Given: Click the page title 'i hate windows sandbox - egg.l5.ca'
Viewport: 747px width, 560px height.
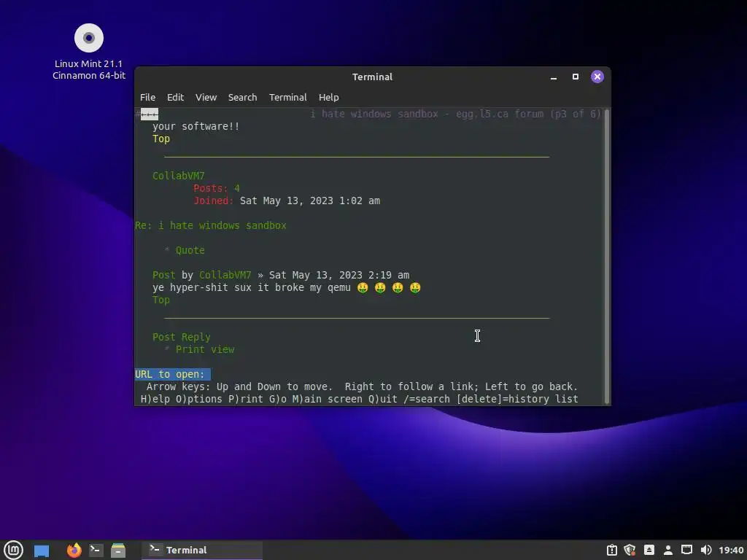Looking at the screenshot, I should click(x=455, y=114).
